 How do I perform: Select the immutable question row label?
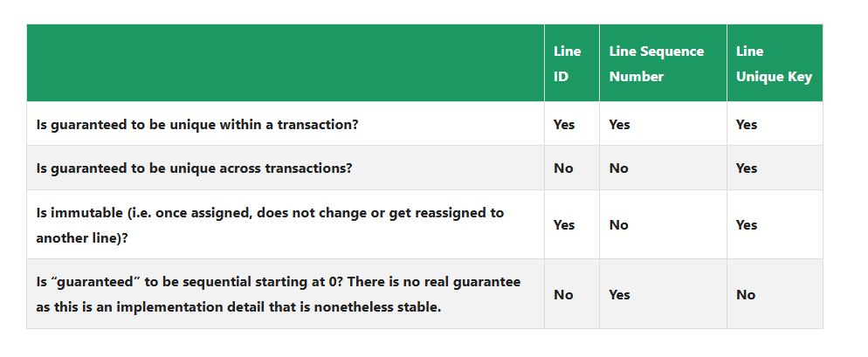tap(270, 224)
